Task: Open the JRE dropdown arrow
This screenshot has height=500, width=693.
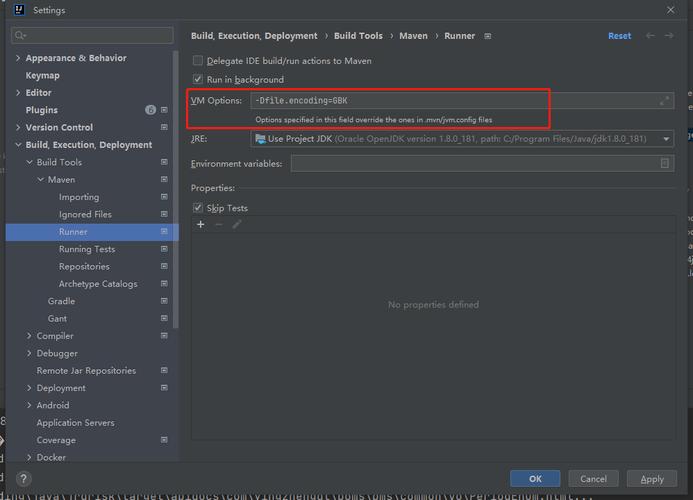Action: point(666,139)
